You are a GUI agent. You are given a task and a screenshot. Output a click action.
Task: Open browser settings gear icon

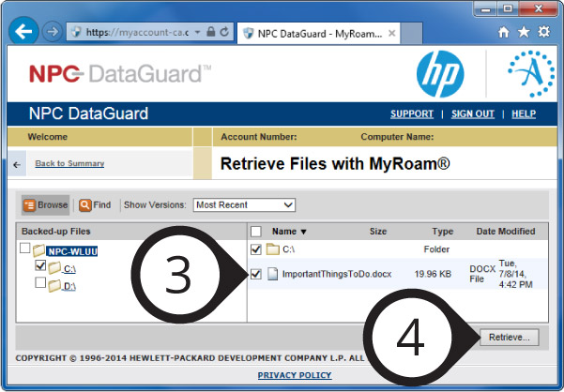(x=543, y=32)
